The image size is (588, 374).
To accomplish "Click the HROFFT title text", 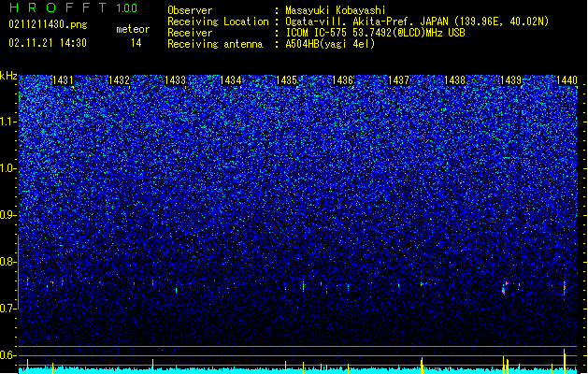I will [x=58, y=7].
